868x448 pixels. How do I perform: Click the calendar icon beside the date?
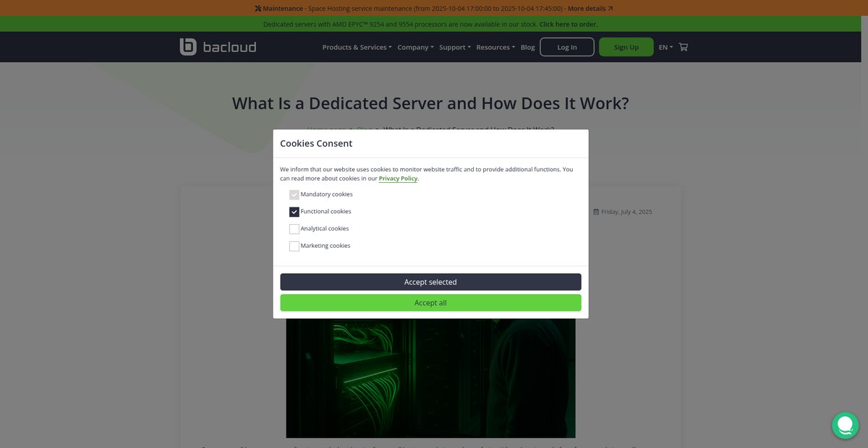(596, 212)
